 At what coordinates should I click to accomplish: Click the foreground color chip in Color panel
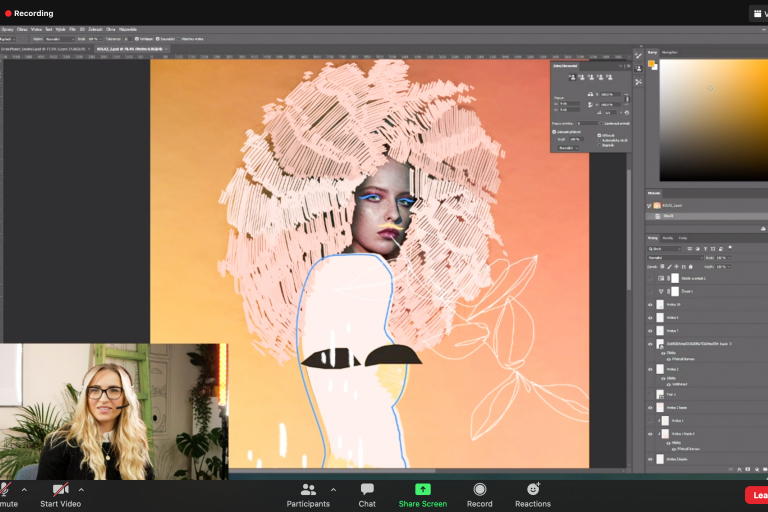point(651,64)
